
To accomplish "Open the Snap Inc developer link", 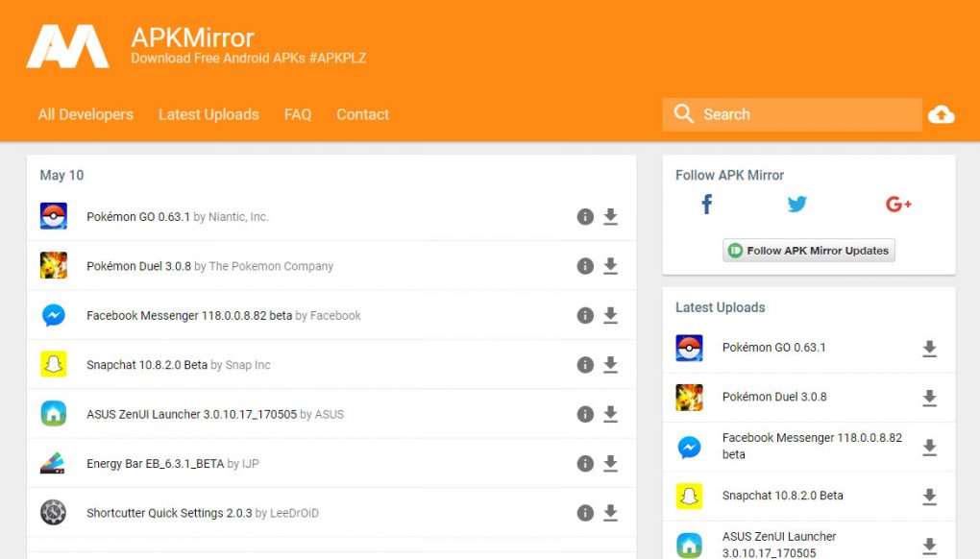I will tap(248, 365).
